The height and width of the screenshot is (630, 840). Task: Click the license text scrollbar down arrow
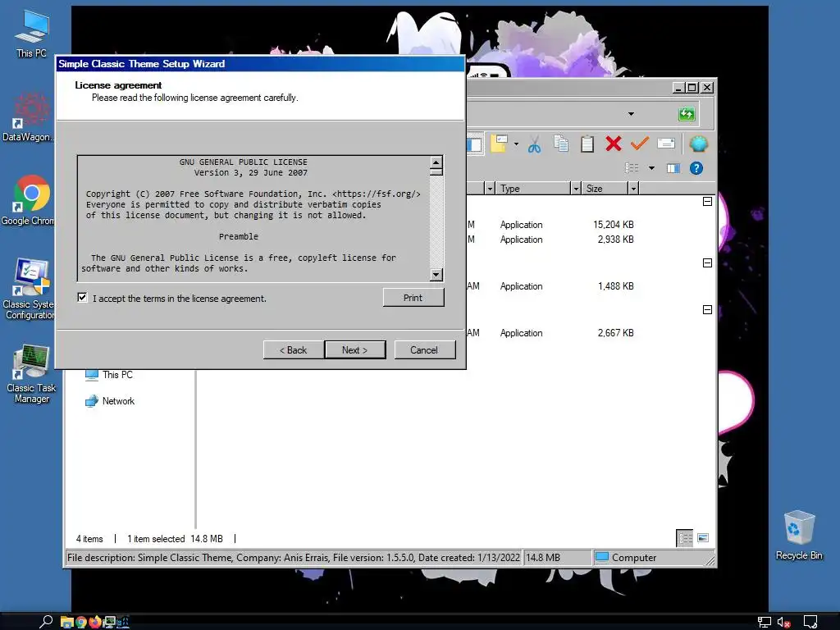(x=436, y=275)
